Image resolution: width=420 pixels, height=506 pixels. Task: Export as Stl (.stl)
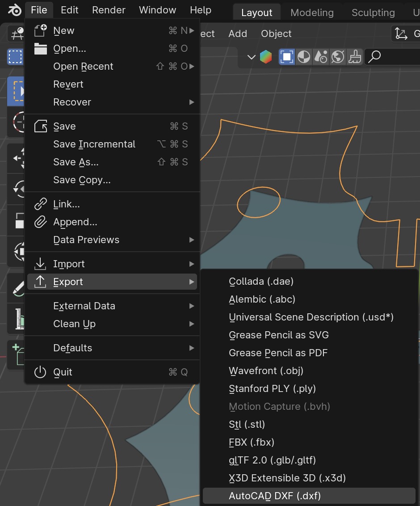tap(309, 424)
